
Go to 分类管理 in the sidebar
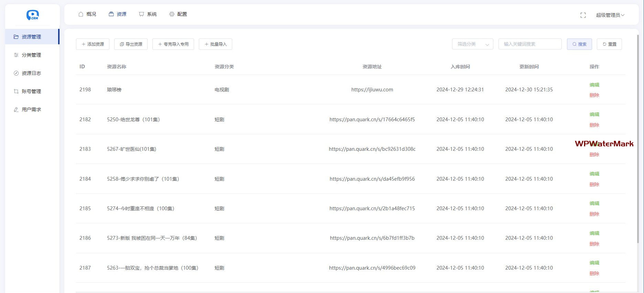(x=31, y=55)
